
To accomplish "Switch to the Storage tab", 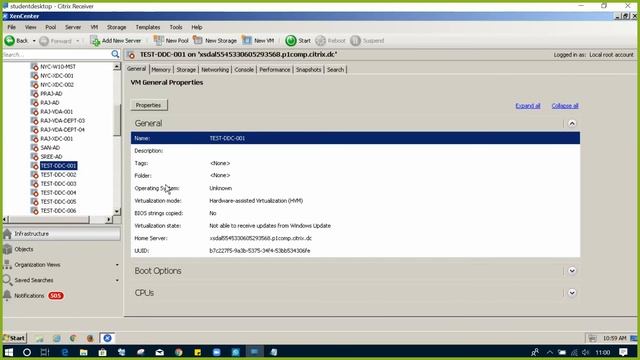I will tap(186, 70).
